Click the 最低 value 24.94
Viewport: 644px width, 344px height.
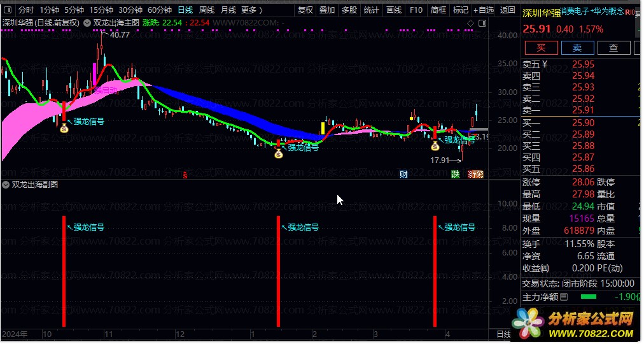pyautogui.click(x=583, y=207)
